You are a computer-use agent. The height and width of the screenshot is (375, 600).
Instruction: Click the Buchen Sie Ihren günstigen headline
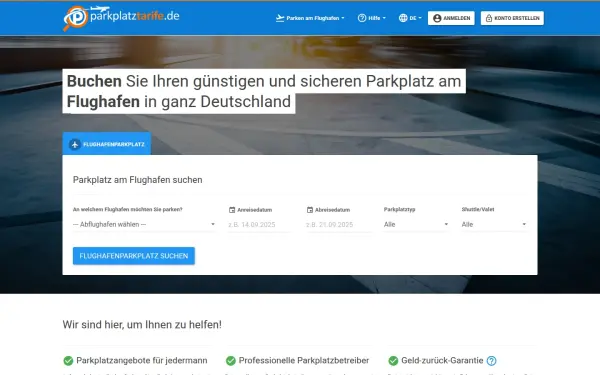coord(264,91)
